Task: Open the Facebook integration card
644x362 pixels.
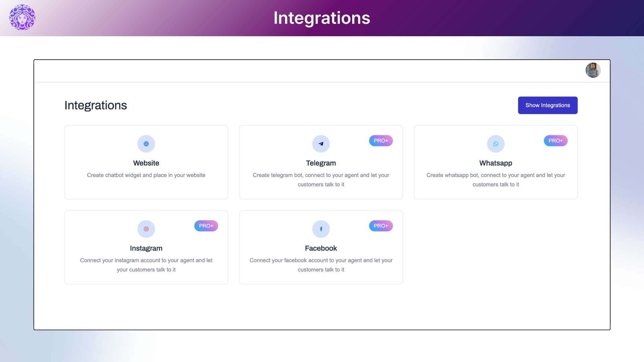Action: (321, 247)
